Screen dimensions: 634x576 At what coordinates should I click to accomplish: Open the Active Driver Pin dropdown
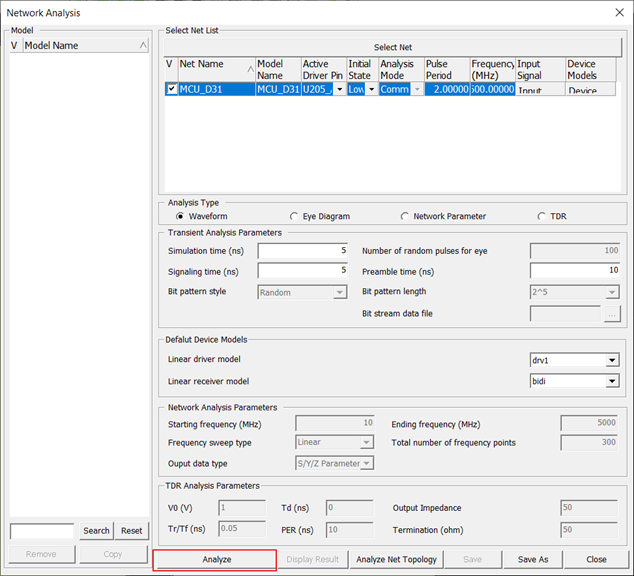point(339,89)
